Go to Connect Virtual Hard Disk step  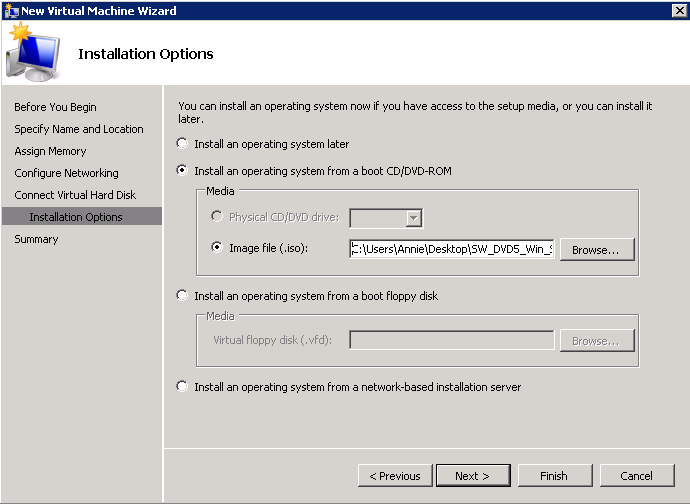[75, 195]
